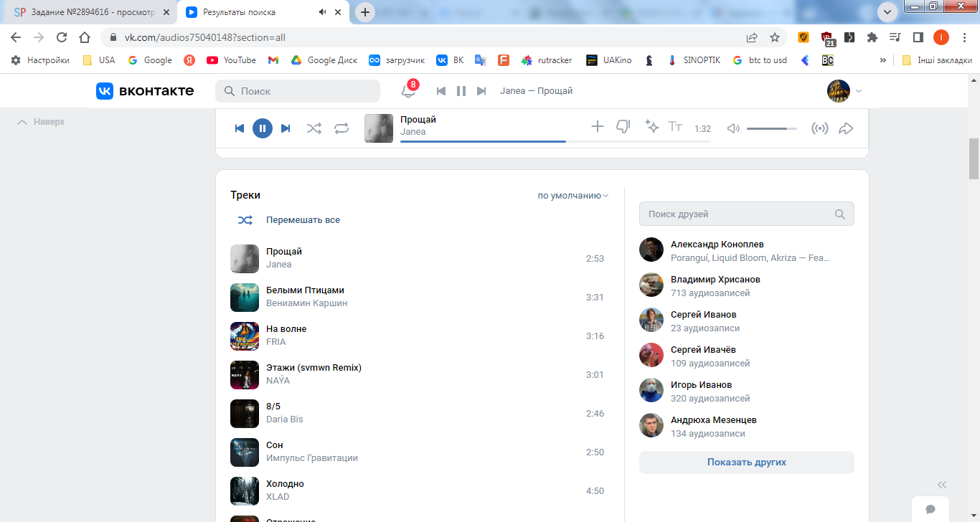Open the 'Google Диск' bookmark
The height and width of the screenshot is (522, 980).
(x=324, y=60)
